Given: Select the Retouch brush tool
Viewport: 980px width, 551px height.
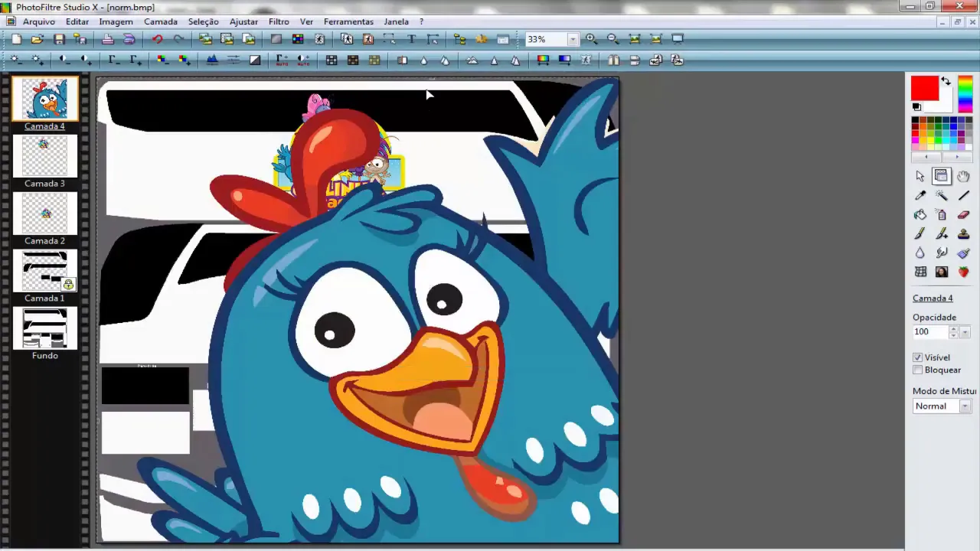Looking at the screenshot, I should pyautogui.click(x=963, y=253).
